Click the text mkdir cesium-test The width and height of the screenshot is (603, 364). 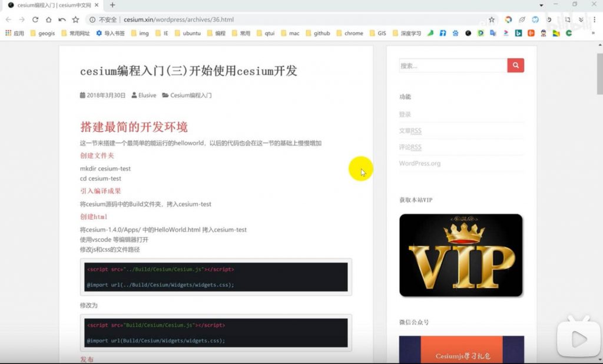105,168
